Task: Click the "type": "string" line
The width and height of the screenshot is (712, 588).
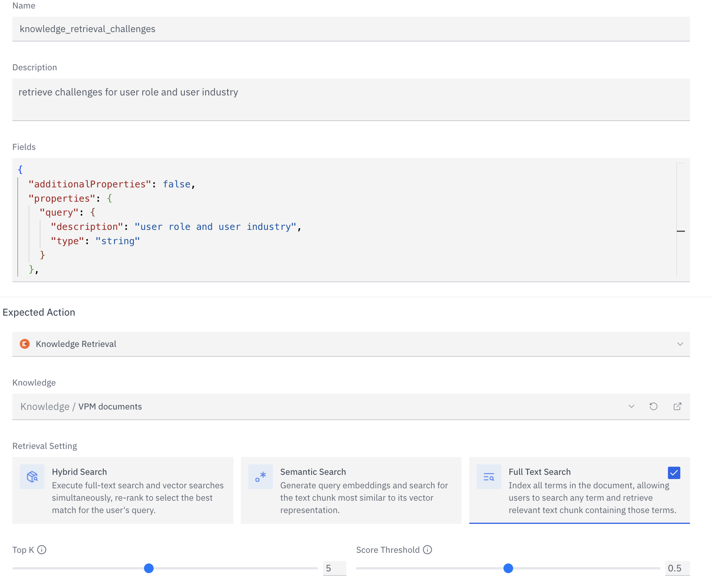Action: [95, 241]
